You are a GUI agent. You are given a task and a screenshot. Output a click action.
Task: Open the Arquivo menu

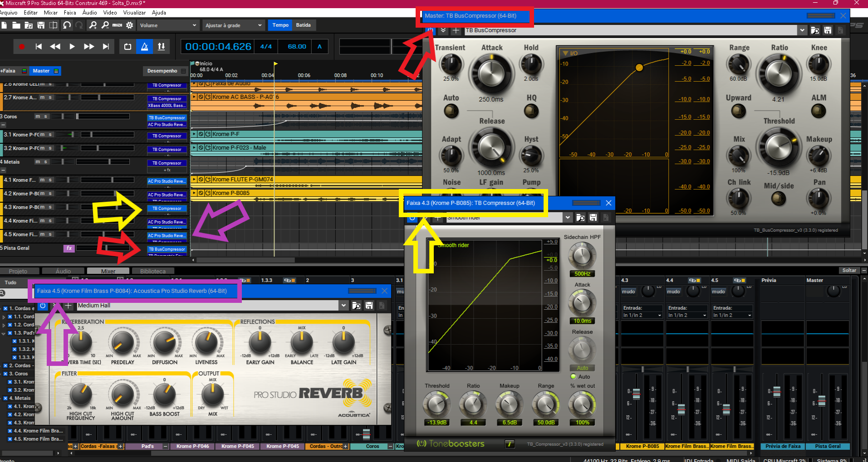[9, 13]
